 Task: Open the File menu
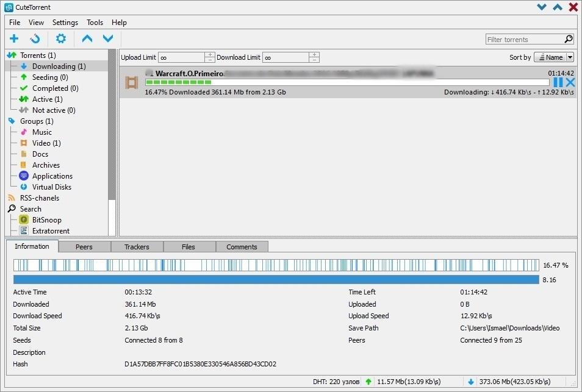coord(15,22)
